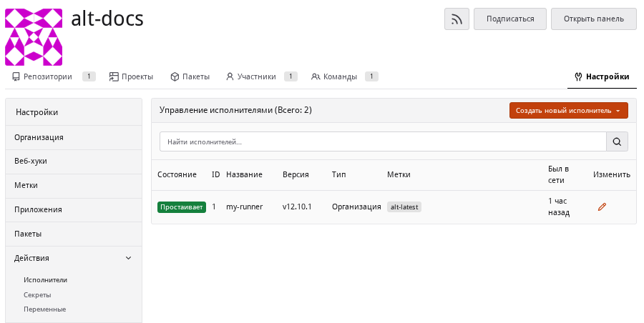Click the Открыть панель button

(593, 19)
